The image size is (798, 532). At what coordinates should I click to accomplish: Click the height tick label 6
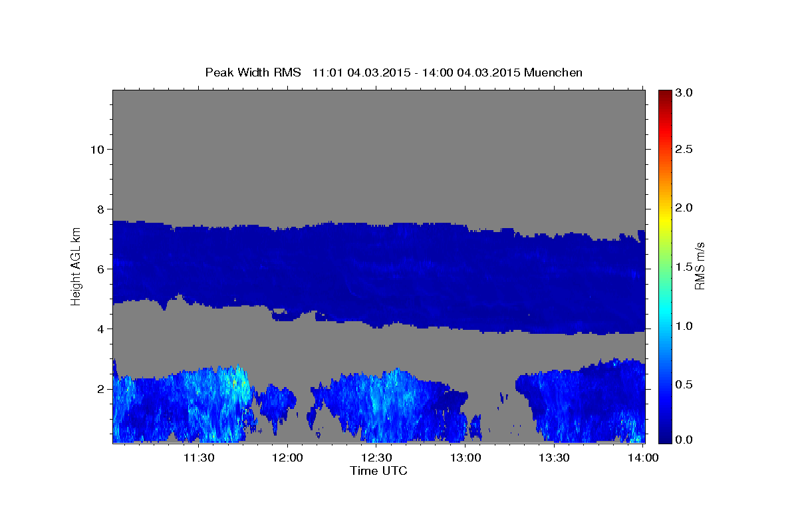(x=100, y=269)
